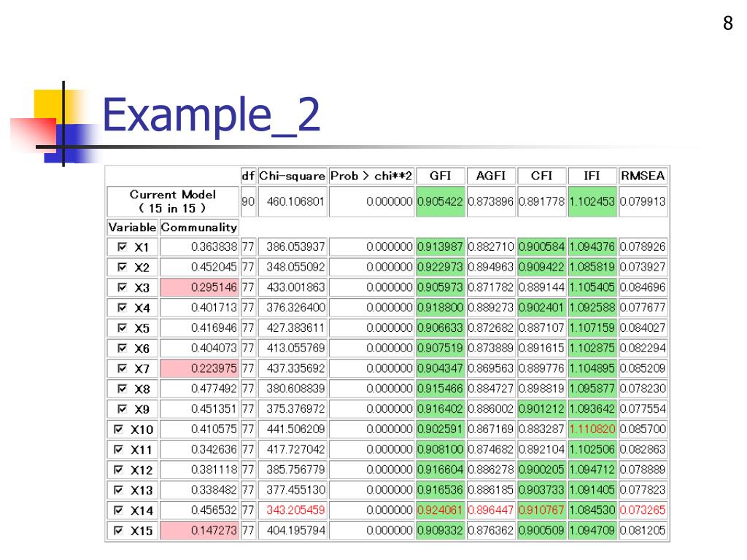Image resolution: width=747 pixels, height=560 pixels.
Task: Click the X6 RMSEA value 0.082294
Action: coord(643,348)
